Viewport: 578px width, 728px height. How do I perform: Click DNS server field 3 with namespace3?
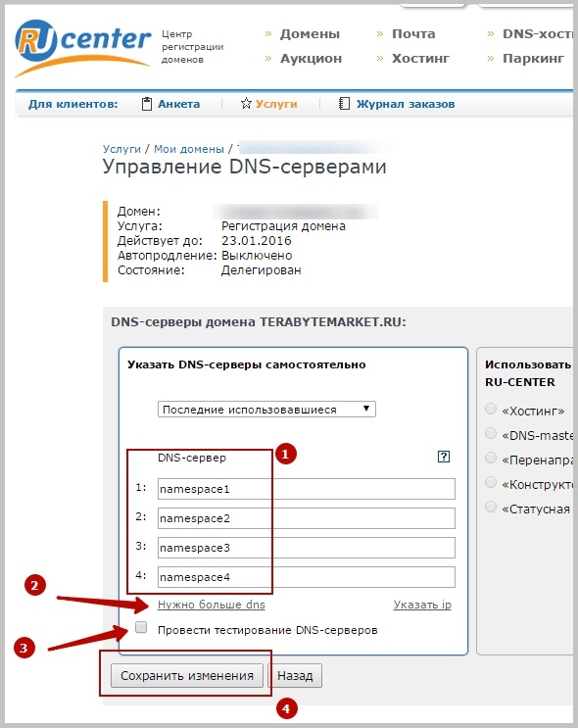307,548
